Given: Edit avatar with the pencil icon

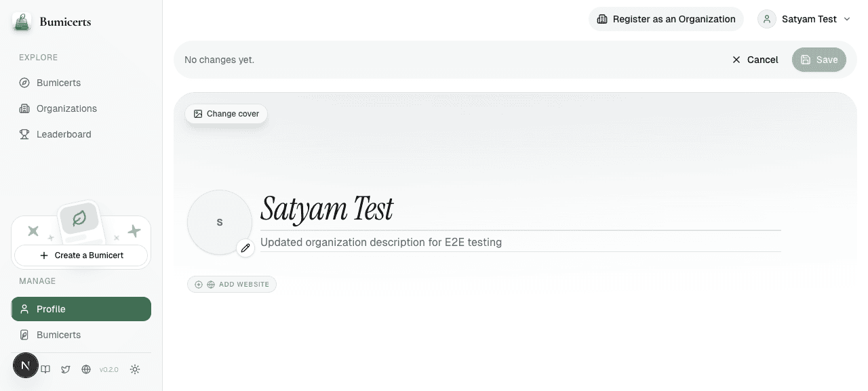Looking at the screenshot, I should [x=245, y=248].
